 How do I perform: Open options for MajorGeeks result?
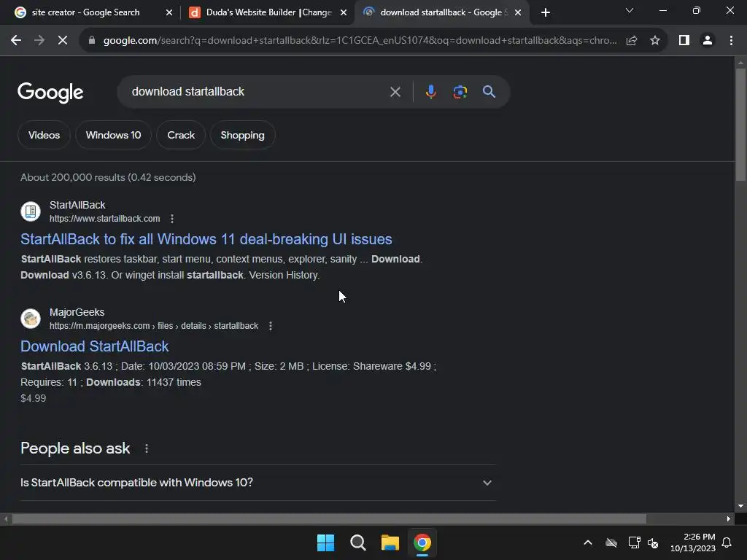[x=271, y=326]
